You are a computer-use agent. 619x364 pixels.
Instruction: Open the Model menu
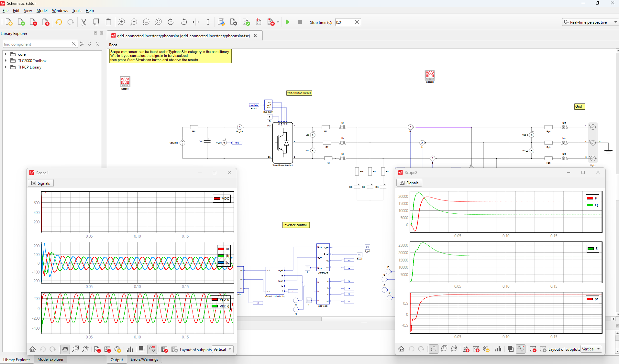[x=42, y=11]
